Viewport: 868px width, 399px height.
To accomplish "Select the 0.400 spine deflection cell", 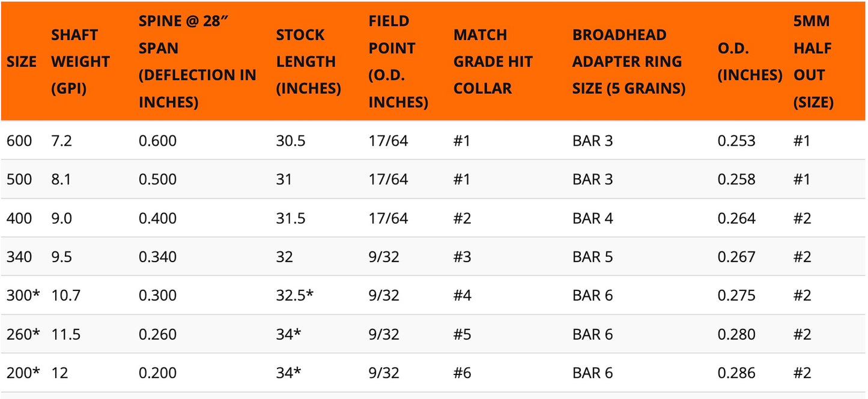I will 157,218.
